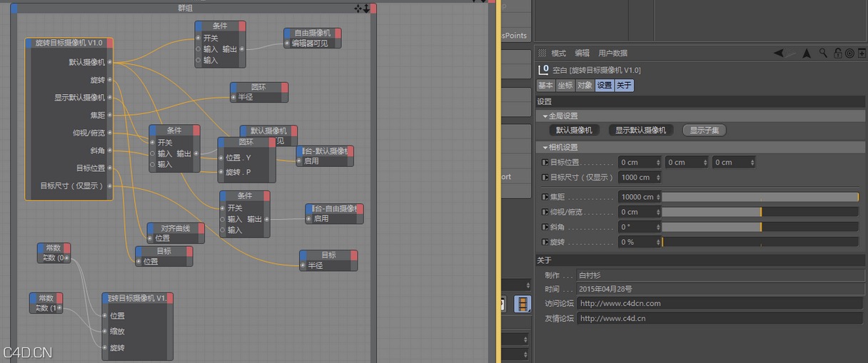Click the first 目标位置 field spinner arrows

tap(658, 163)
